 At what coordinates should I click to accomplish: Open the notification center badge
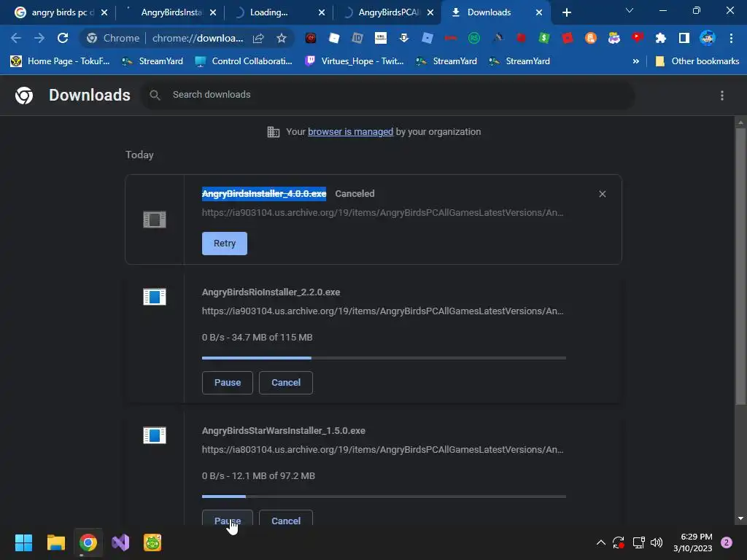(x=726, y=542)
